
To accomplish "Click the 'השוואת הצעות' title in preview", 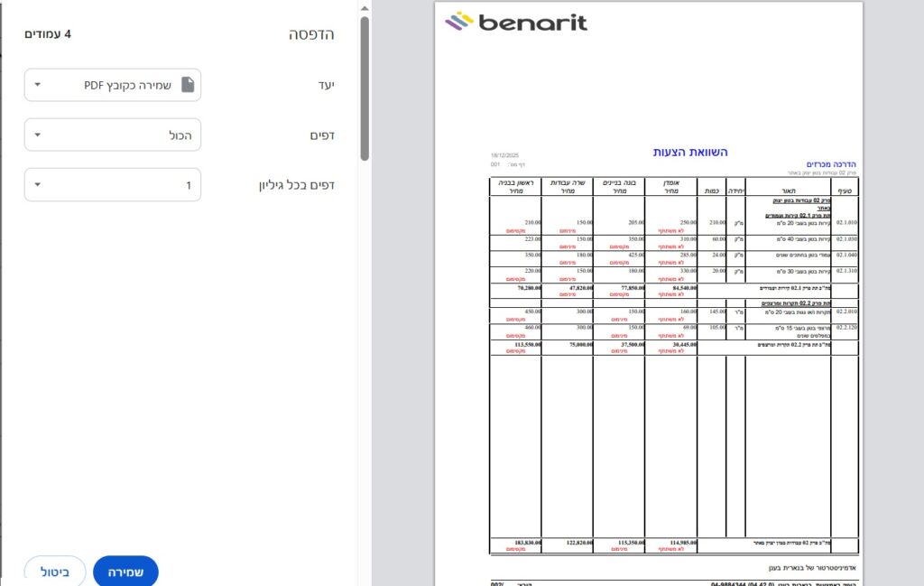I will [689, 153].
